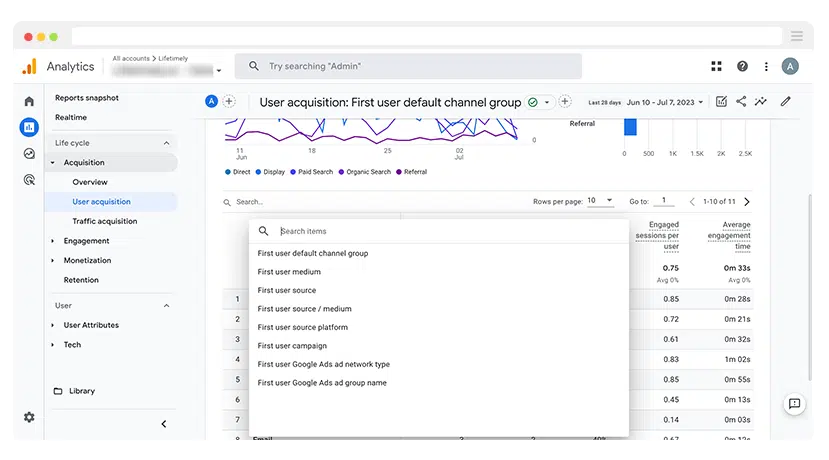Click the Library folder icon

58,391
